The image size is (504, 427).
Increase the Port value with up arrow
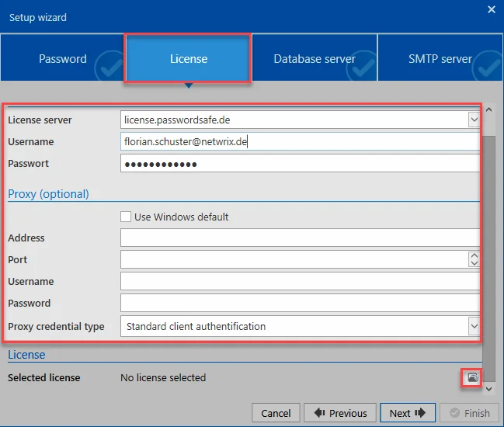pos(474,255)
